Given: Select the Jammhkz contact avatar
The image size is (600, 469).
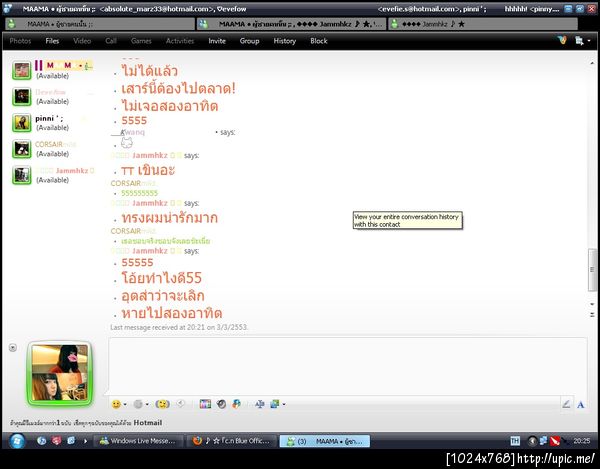Looking at the screenshot, I should [x=21, y=175].
